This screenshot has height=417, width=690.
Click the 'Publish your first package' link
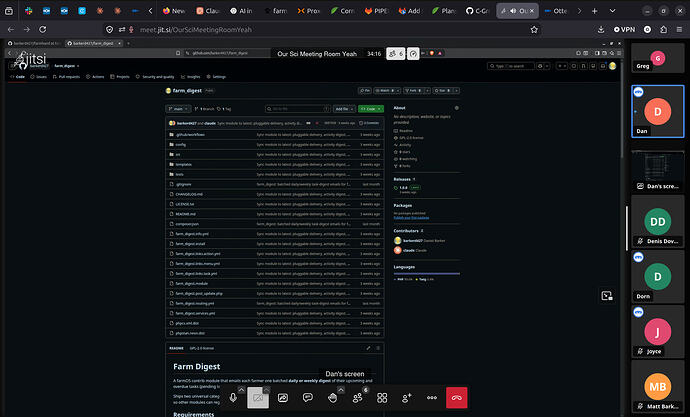(411, 218)
